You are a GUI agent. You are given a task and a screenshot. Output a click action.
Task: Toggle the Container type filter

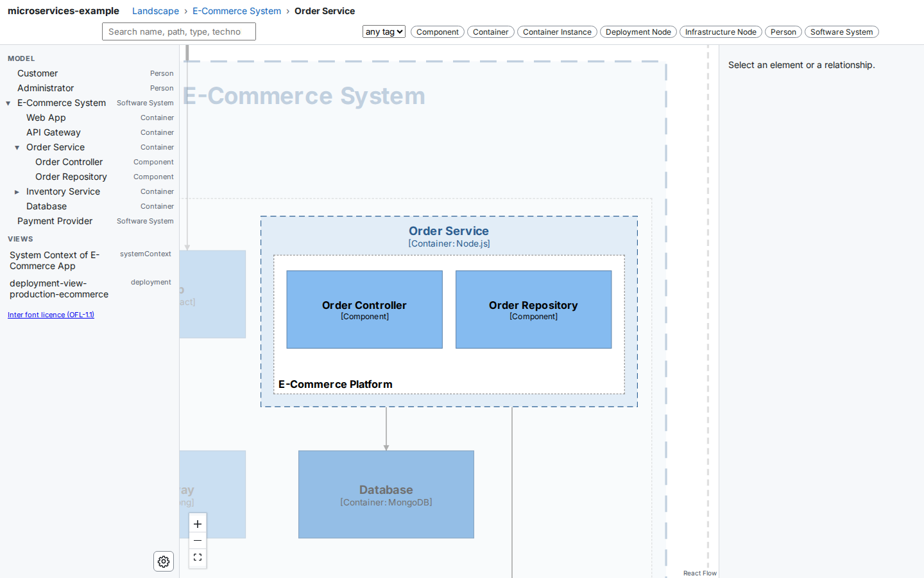[x=490, y=32]
